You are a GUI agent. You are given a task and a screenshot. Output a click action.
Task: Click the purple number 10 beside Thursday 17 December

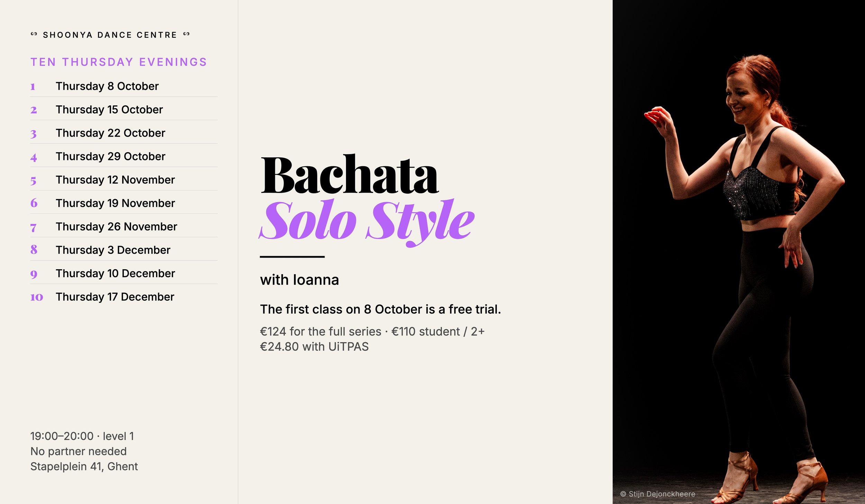tap(37, 297)
